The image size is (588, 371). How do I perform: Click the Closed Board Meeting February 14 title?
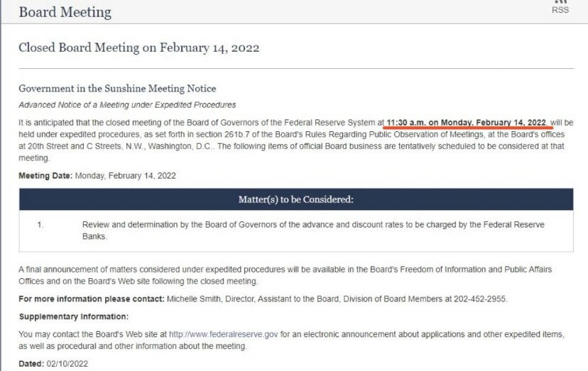[138, 48]
